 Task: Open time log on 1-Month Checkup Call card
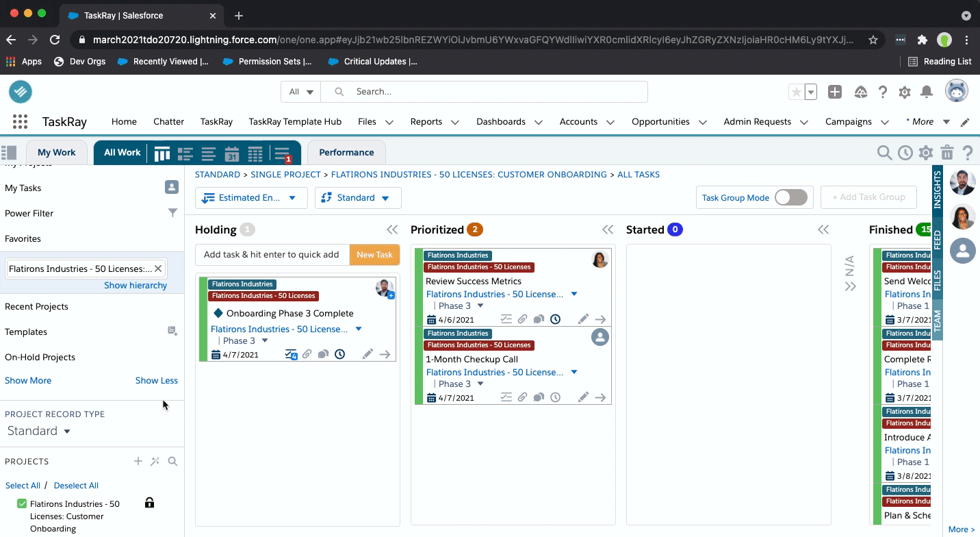(x=556, y=397)
